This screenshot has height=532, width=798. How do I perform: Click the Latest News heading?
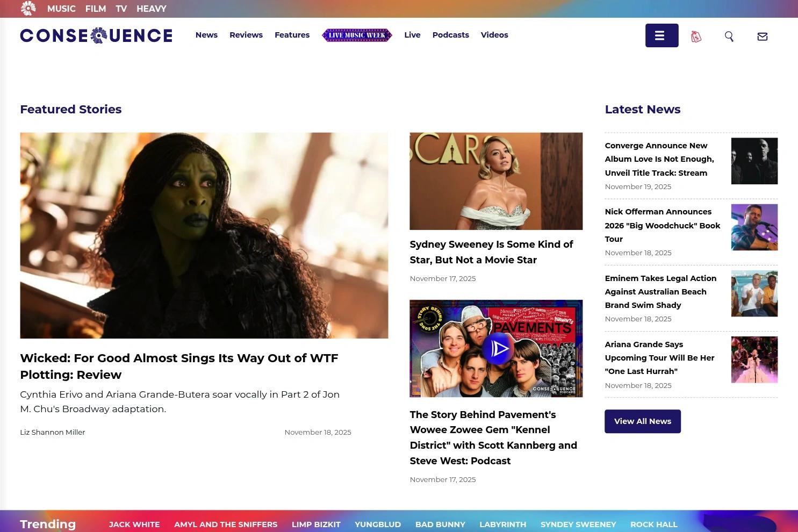point(643,109)
